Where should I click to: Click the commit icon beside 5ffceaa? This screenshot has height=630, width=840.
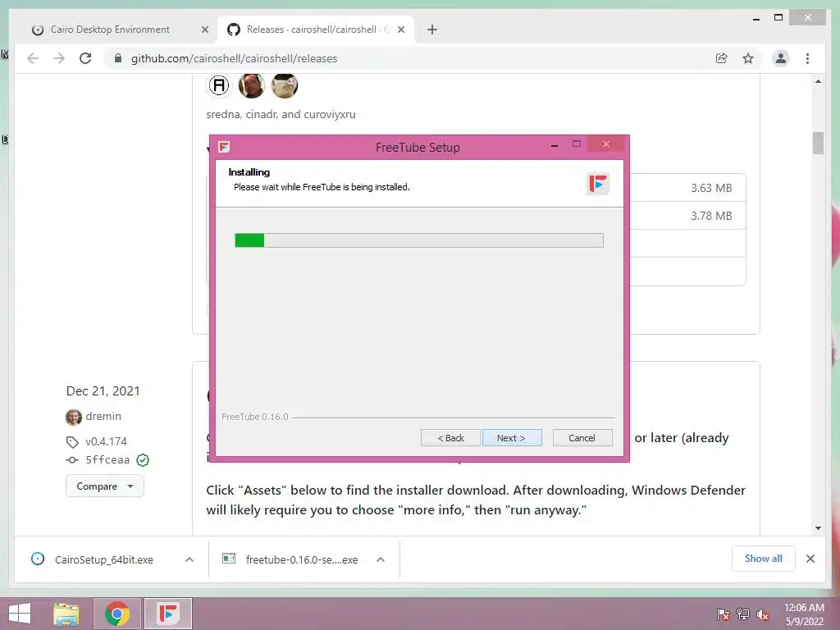coord(72,459)
